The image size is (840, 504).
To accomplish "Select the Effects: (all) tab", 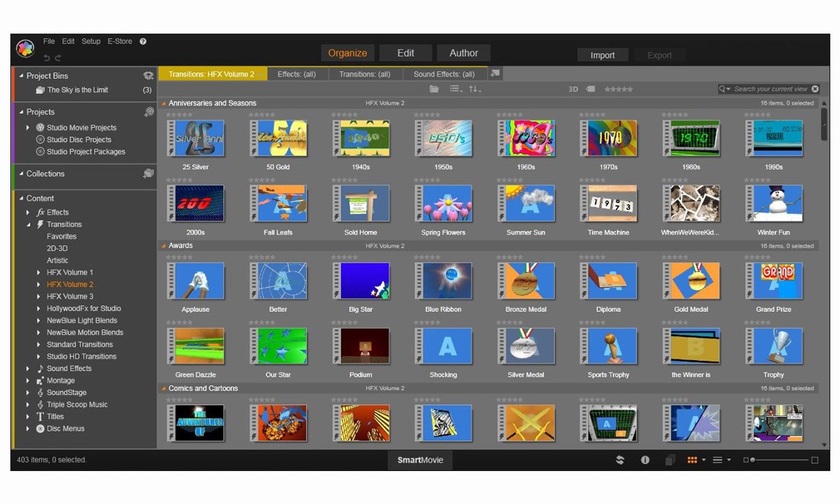I will [x=297, y=74].
